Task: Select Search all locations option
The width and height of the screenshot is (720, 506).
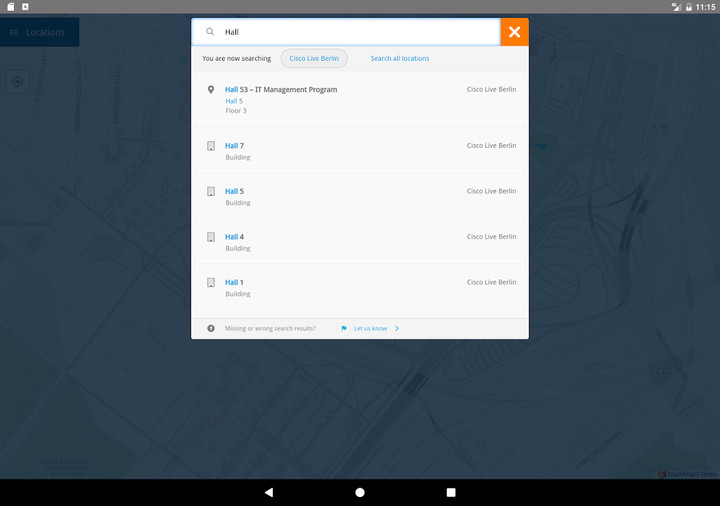Action: pyautogui.click(x=399, y=58)
